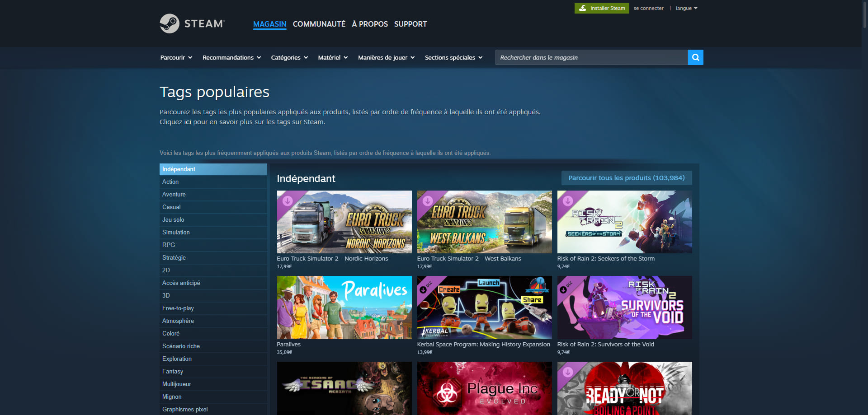Open the Magasin tab
The height and width of the screenshot is (415, 868).
click(x=269, y=24)
